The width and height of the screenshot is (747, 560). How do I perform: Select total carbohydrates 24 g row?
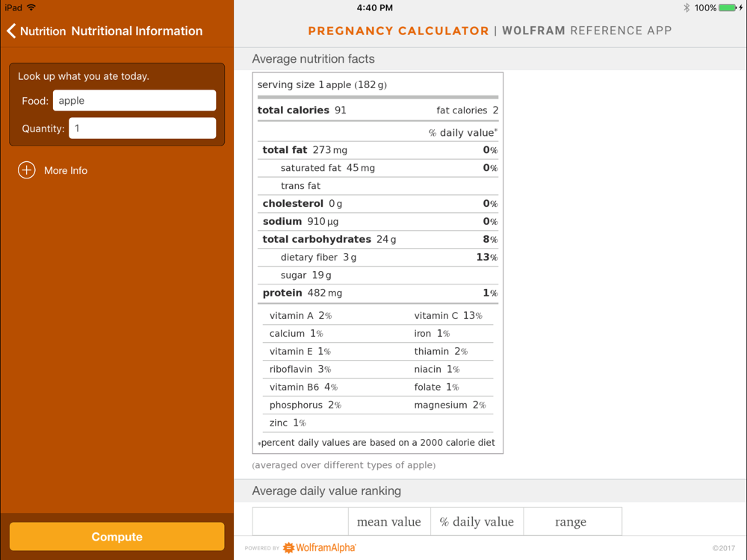point(378,239)
